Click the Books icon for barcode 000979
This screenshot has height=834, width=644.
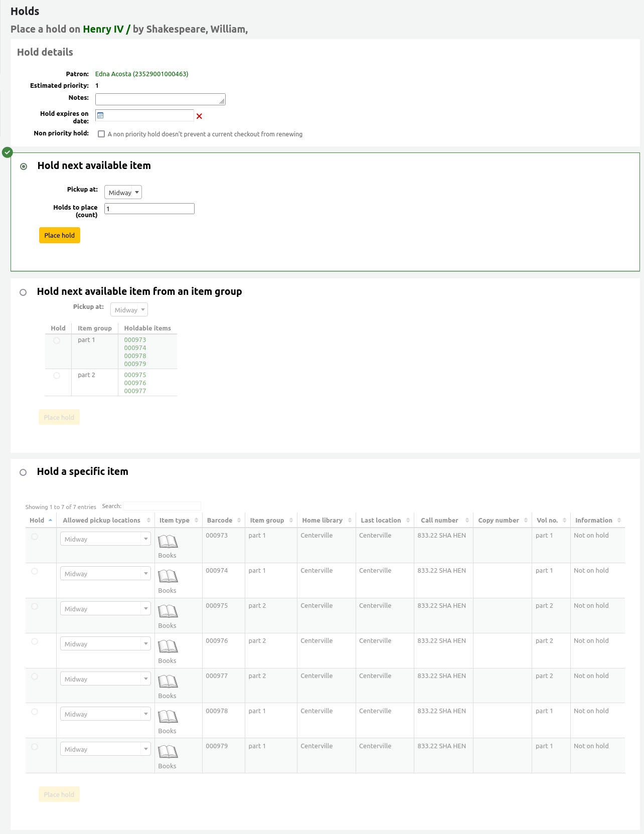168,752
